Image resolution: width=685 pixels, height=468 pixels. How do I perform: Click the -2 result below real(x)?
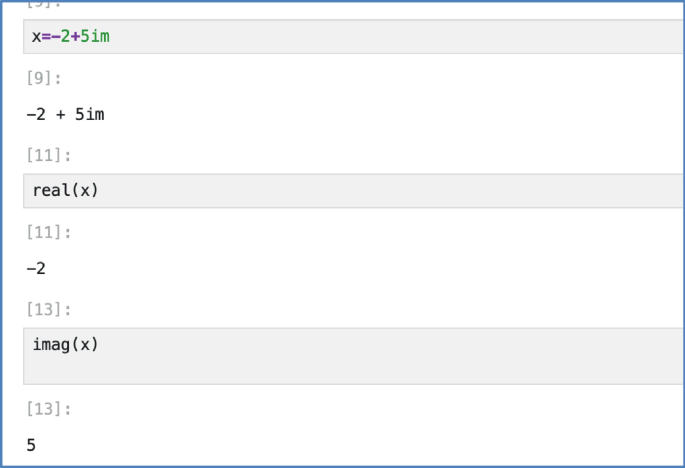pos(36,268)
